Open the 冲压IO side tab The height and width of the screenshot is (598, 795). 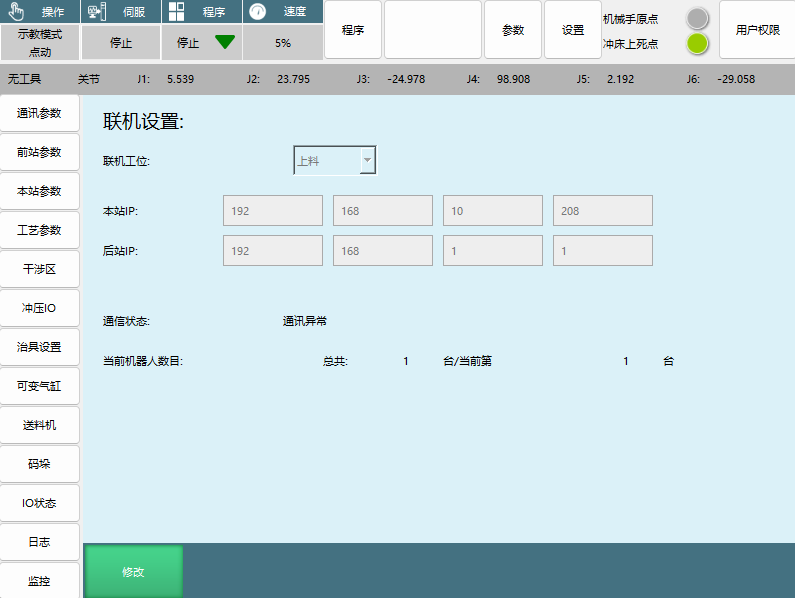[x=40, y=308]
